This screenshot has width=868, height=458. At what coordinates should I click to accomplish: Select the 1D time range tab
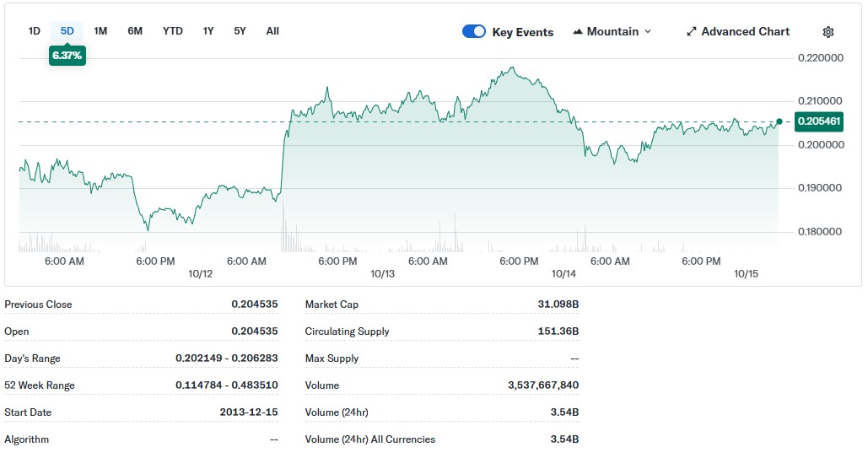pyautogui.click(x=35, y=31)
